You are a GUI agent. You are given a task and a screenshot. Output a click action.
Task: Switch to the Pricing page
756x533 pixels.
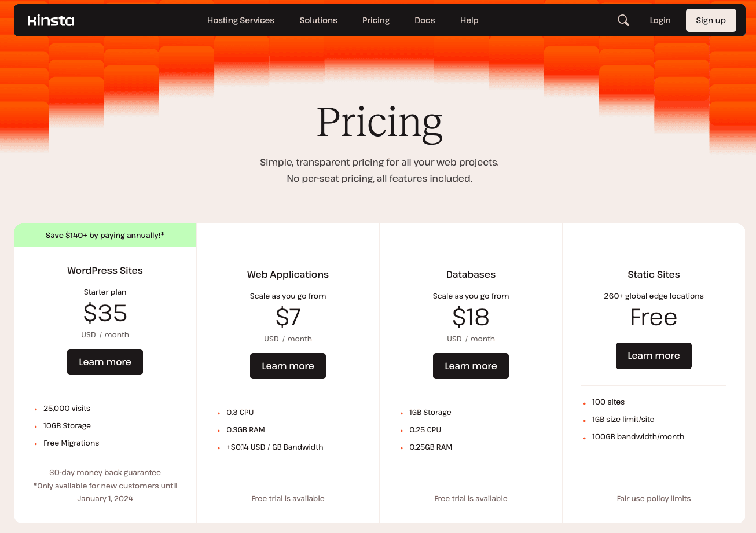pyautogui.click(x=376, y=20)
